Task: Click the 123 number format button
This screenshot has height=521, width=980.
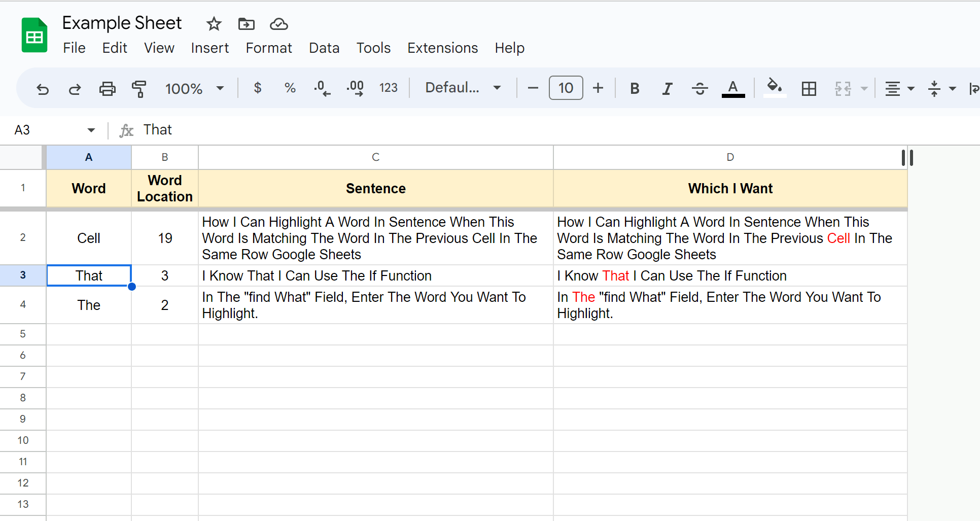Action: coord(389,88)
